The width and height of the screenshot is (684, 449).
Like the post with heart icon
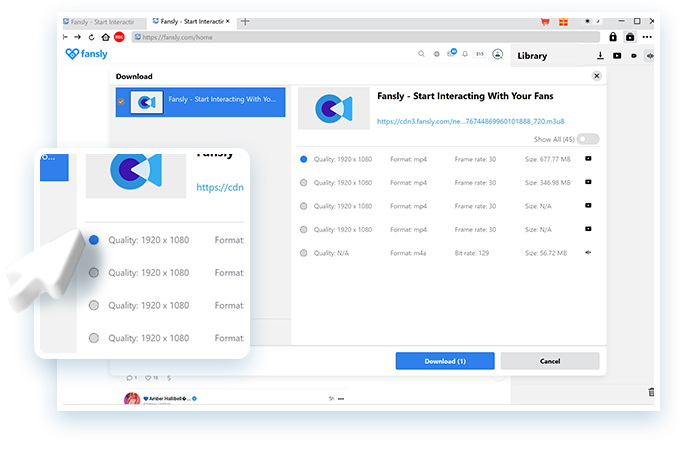point(148,378)
